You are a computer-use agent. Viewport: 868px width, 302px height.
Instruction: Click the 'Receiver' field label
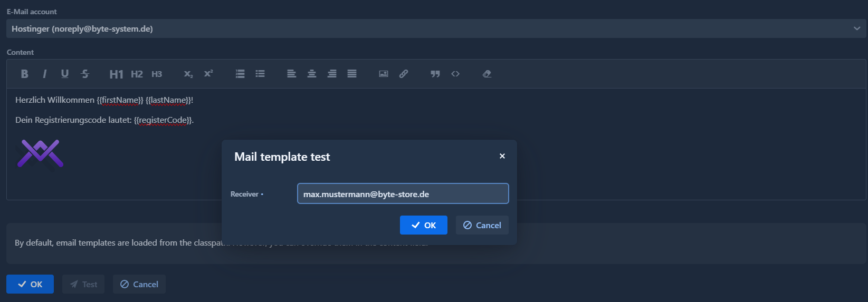pyautogui.click(x=245, y=194)
